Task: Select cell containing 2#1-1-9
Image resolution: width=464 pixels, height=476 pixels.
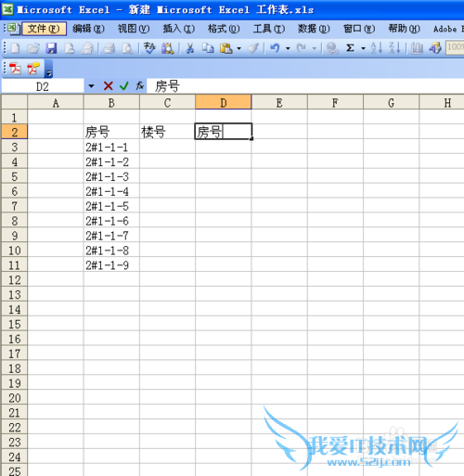Action: pos(111,265)
